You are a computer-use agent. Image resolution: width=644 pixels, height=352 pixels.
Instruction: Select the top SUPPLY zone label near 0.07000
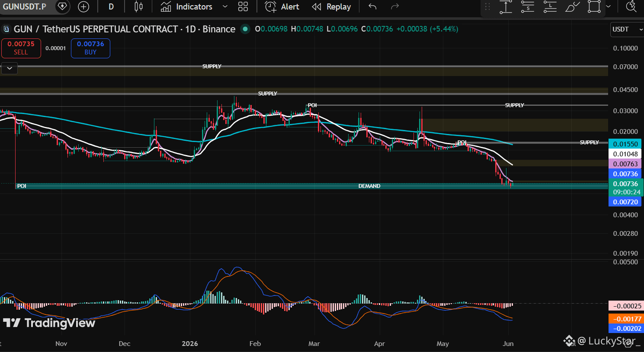212,66
